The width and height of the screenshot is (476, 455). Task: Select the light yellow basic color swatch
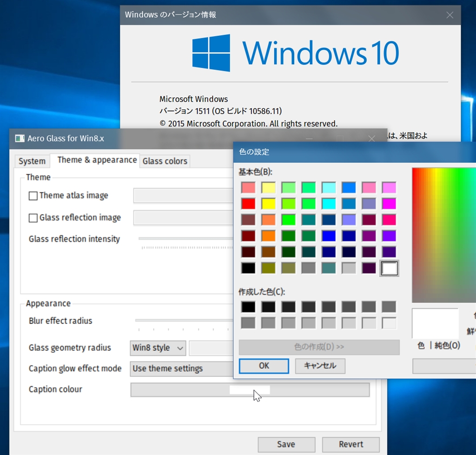point(268,187)
